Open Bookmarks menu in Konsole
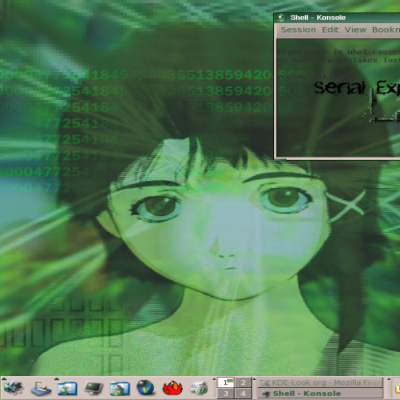400x400 pixels. pyautogui.click(x=386, y=30)
